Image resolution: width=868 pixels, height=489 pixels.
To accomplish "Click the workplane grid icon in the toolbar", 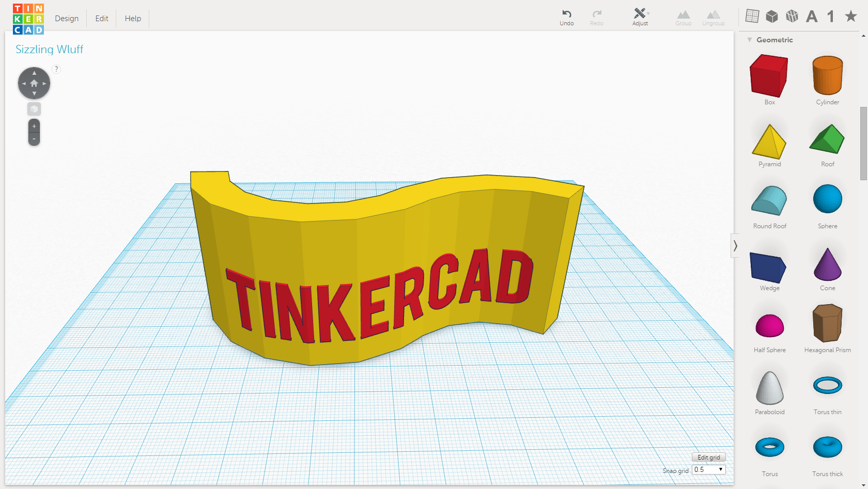I will [x=752, y=16].
